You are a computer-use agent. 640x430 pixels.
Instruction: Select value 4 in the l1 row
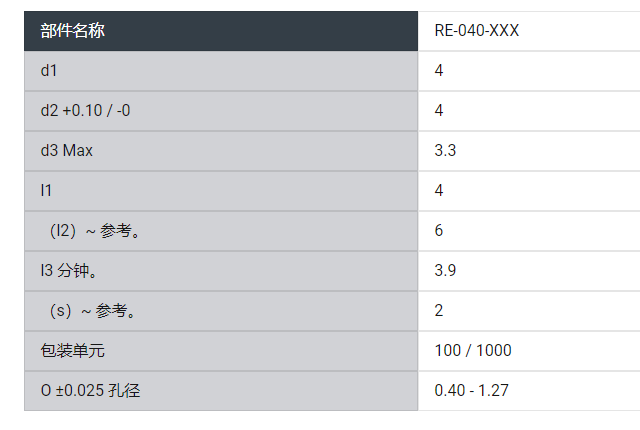439,191
